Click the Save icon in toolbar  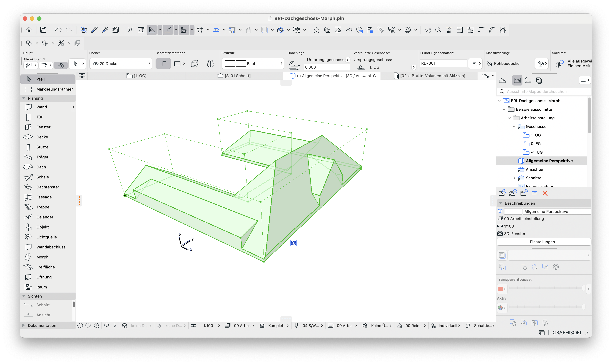(43, 30)
